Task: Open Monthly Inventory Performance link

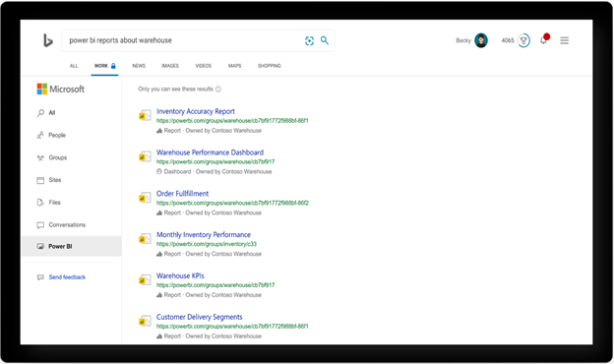Action: click(204, 234)
